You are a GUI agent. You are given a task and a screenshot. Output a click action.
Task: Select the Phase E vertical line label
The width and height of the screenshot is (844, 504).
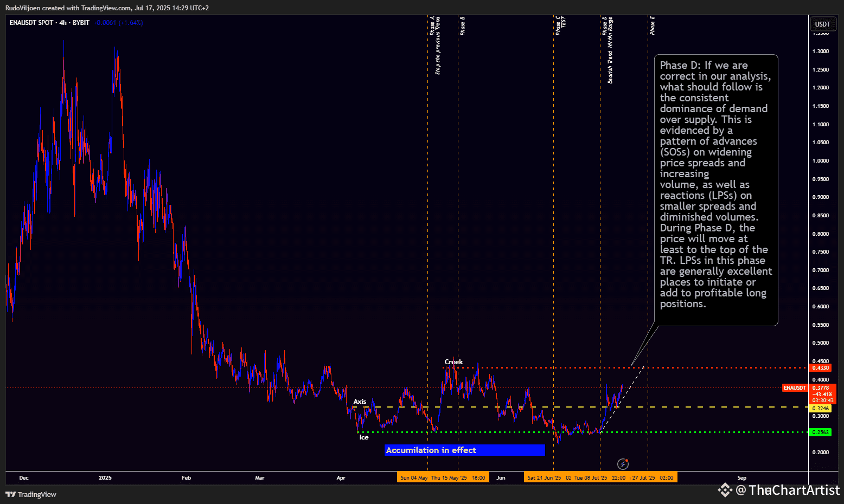(x=652, y=25)
